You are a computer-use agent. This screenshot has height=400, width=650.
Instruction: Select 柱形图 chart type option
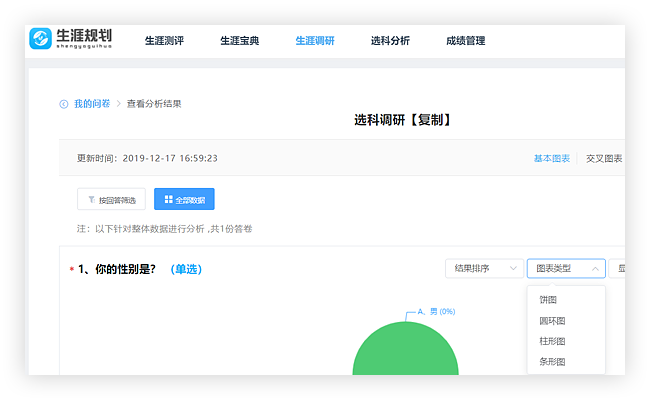click(x=552, y=341)
